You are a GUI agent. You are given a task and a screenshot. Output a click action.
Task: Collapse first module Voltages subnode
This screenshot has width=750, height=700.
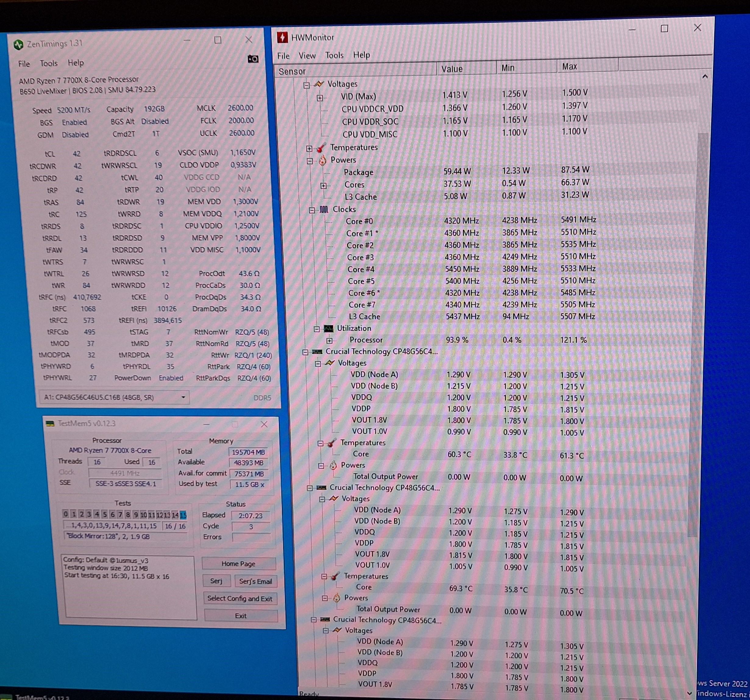[x=318, y=364]
